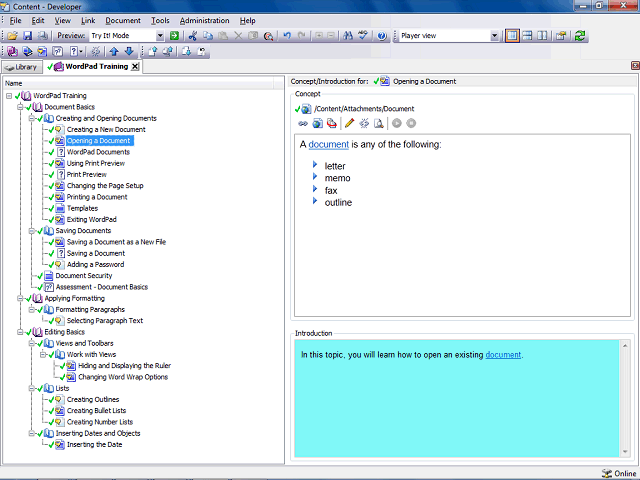Select the Inserting the Date topic

pyautogui.click(x=95, y=444)
